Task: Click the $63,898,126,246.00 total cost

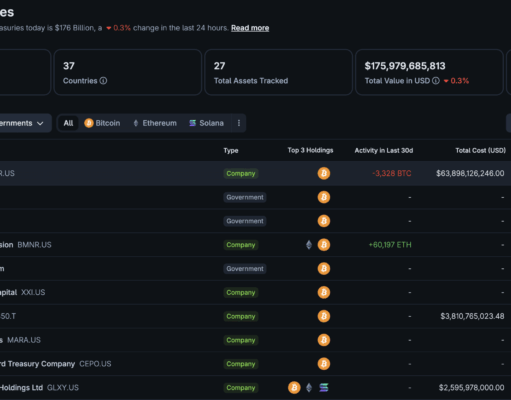Action: point(470,173)
